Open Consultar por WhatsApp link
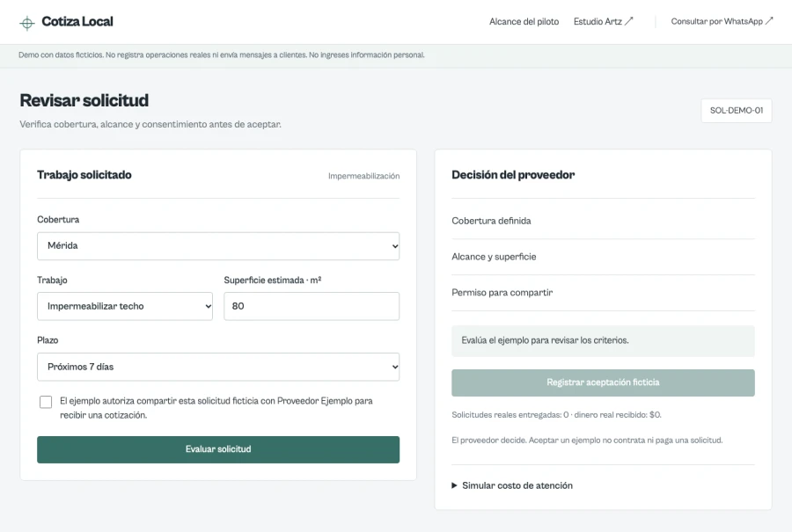Image resolution: width=792 pixels, height=532 pixels. coord(722,21)
